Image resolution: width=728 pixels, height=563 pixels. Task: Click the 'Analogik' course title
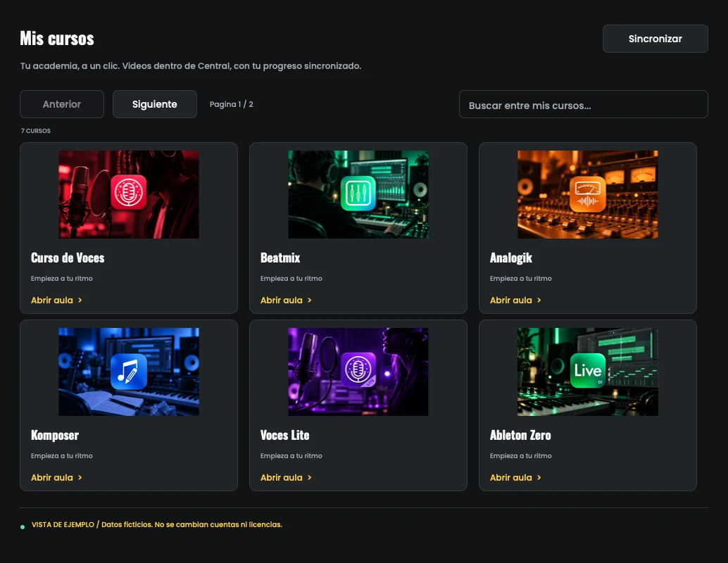point(510,258)
